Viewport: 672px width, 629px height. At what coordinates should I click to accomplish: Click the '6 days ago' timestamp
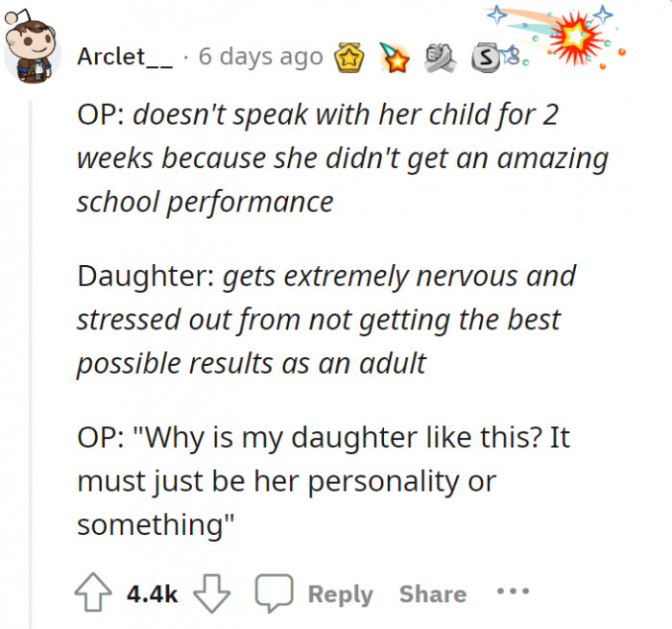260,57
